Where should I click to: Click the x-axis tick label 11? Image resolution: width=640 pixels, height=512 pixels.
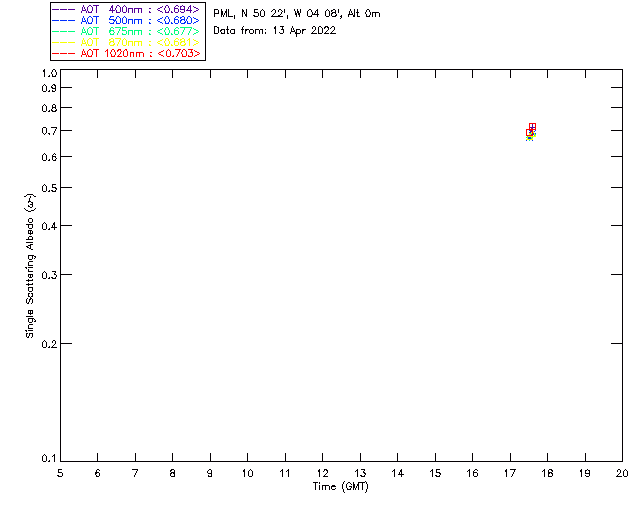point(285,473)
